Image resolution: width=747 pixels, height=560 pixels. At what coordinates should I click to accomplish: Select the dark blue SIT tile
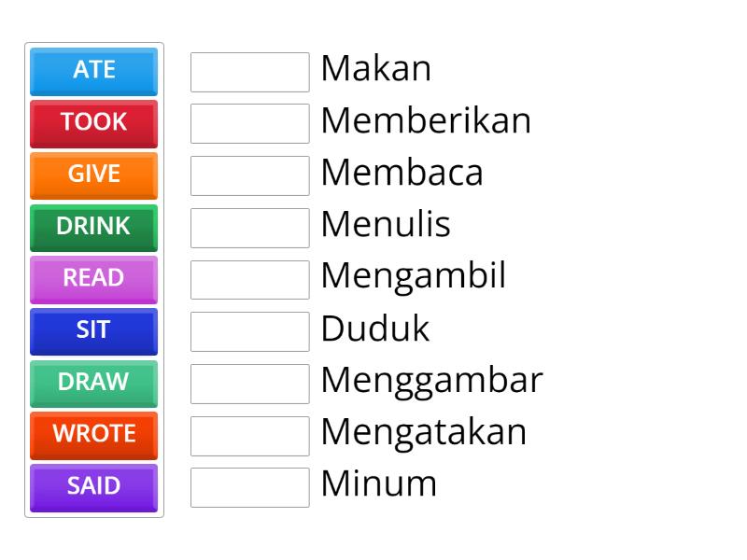click(x=93, y=331)
